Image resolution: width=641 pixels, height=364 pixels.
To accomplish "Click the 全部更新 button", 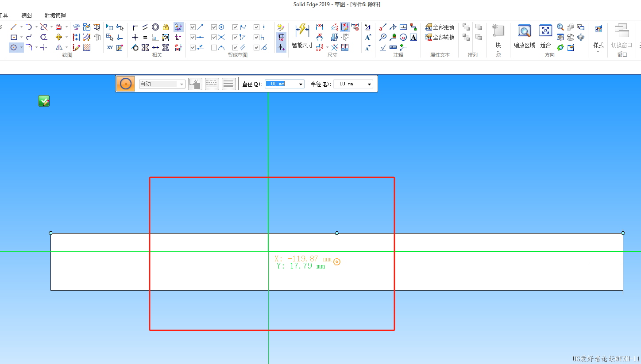I will click(x=440, y=27).
